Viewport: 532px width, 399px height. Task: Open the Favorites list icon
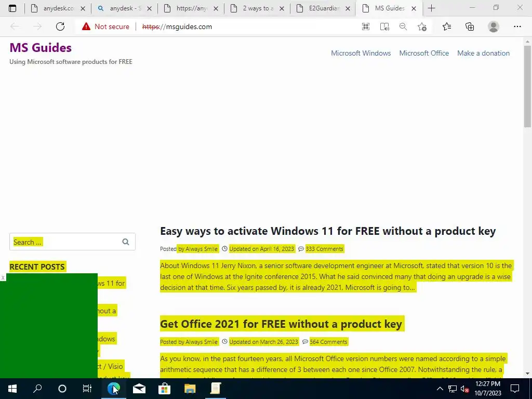click(x=447, y=26)
